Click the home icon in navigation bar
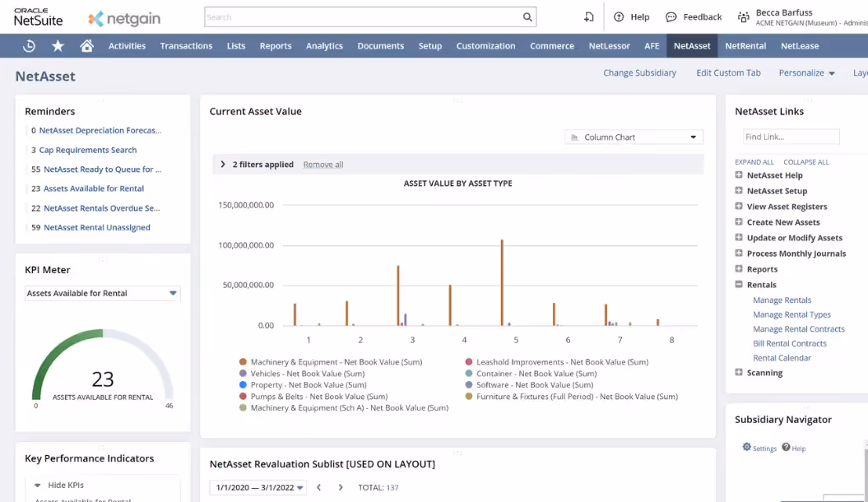Screen dimensions: 868x502 [x=88, y=46]
